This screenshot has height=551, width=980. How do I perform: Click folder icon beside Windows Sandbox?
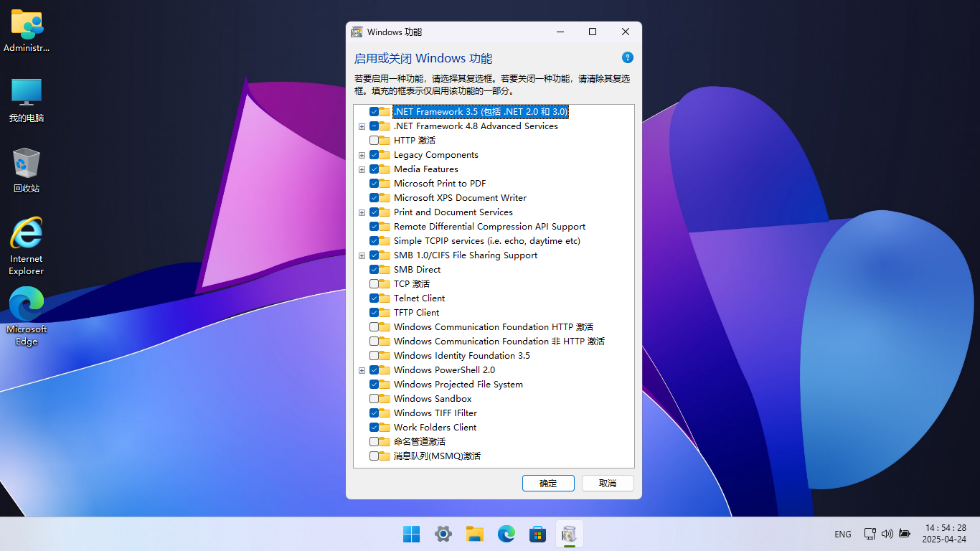[x=385, y=398]
